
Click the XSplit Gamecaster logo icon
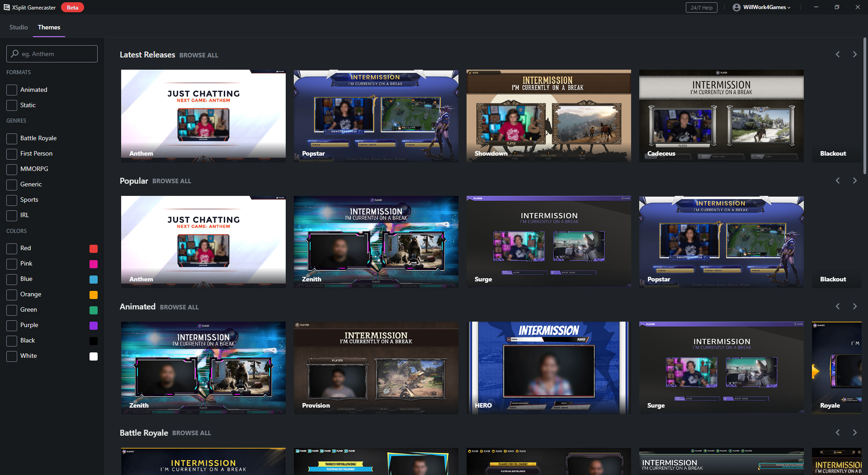pos(7,7)
